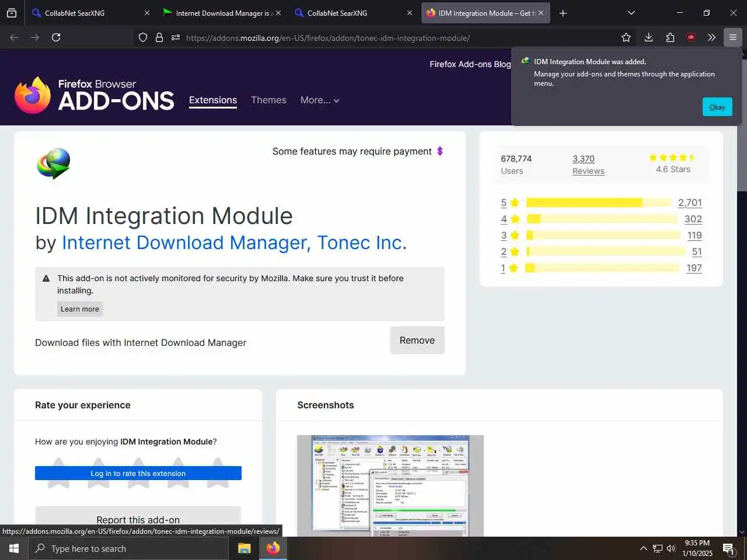This screenshot has width=747, height=560.
Task: Click payment dollar sign icon
Action: tap(440, 151)
